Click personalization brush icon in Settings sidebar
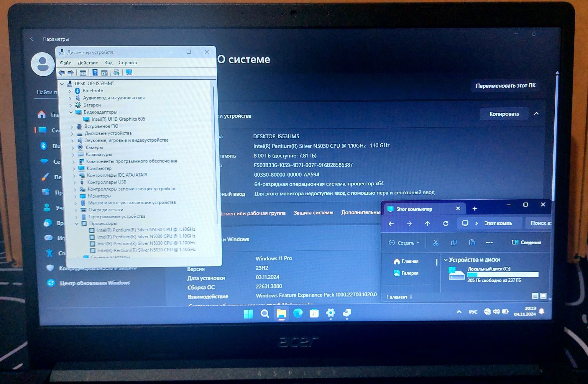 point(45,177)
